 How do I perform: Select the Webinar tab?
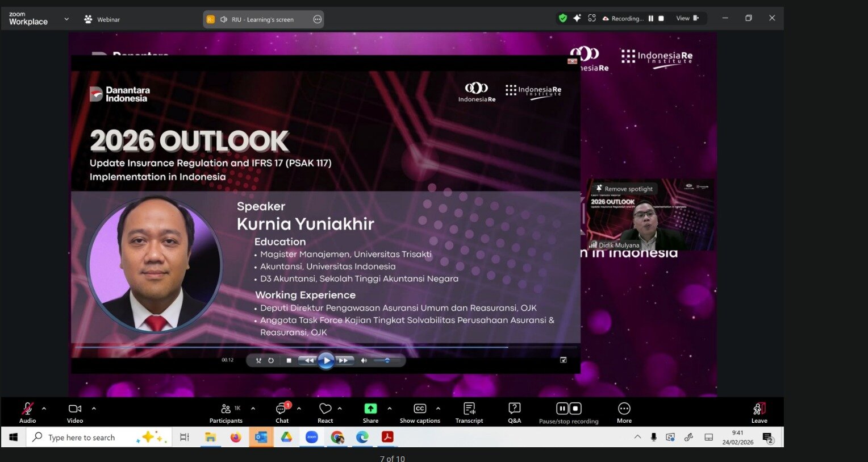[102, 19]
